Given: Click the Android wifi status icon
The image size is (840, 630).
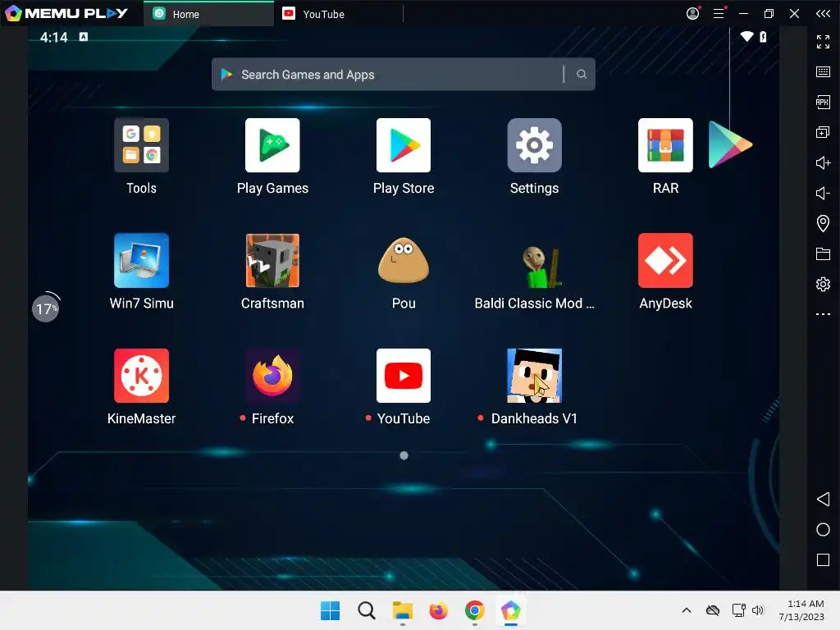Looking at the screenshot, I should coord(746,36).
